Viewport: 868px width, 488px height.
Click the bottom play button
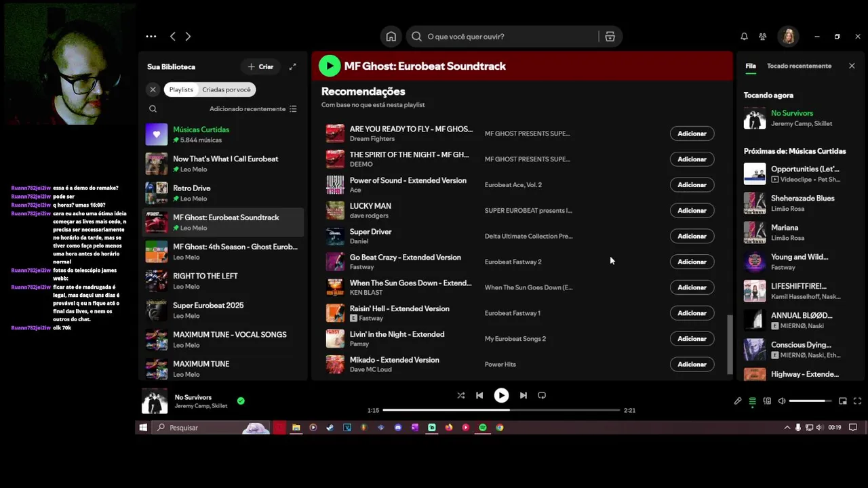(501, 395)
